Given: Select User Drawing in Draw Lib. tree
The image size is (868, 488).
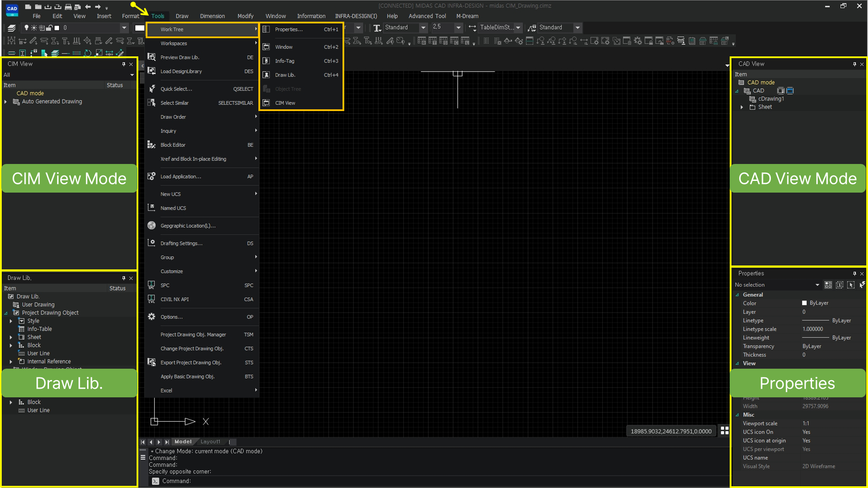Looking at the screenshot, I should pyautogui.click(x=38, y=305).
